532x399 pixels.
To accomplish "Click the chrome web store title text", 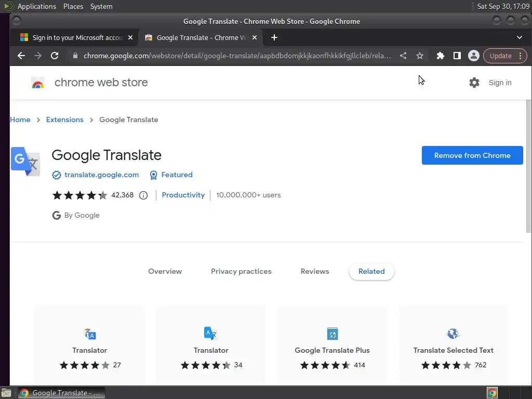I will (101, 83).
